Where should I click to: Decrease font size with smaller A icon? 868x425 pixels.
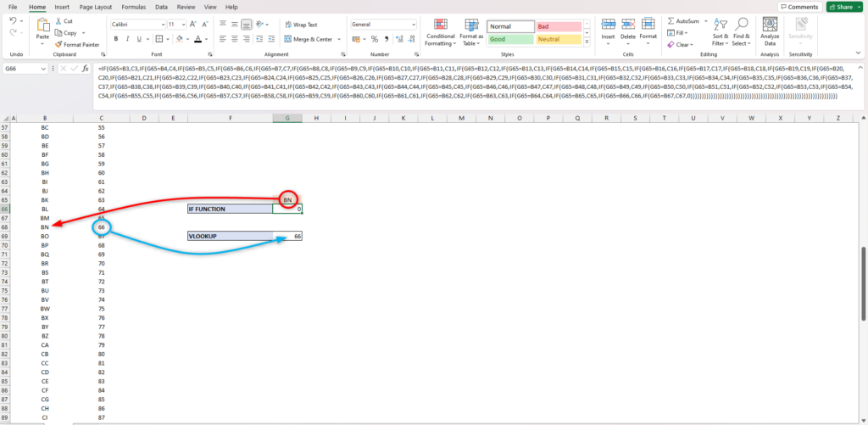(204, 25)
